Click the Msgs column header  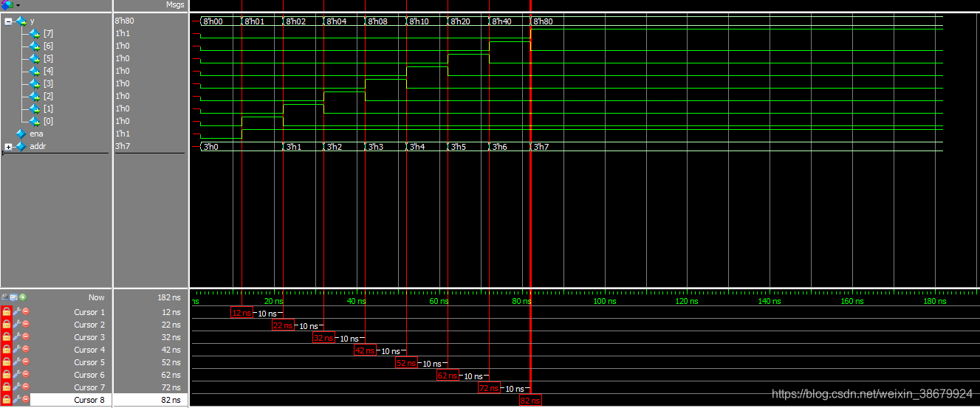[175, 5]
